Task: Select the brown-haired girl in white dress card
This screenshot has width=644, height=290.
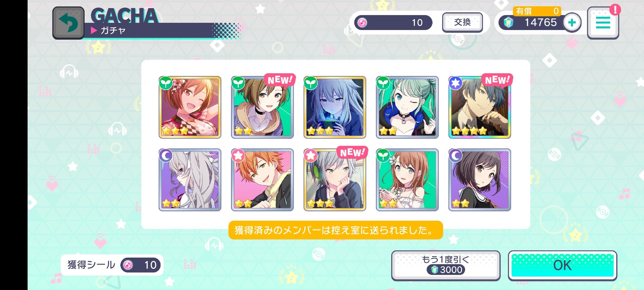Action: pyautogui.click(x=407, y=180)
